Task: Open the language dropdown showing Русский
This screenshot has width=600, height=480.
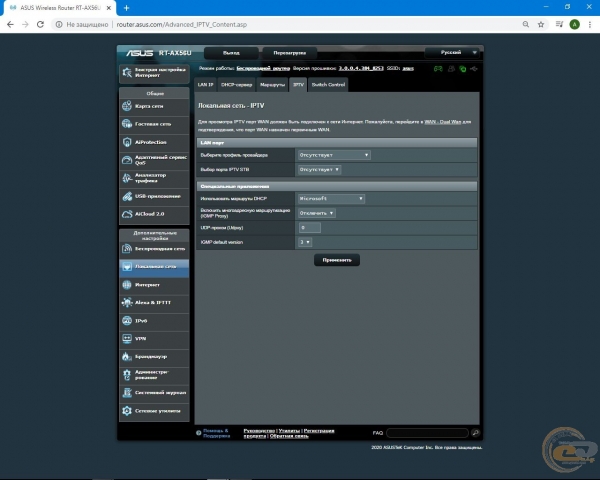Action: pyautogui.click(x=453, y=52)
